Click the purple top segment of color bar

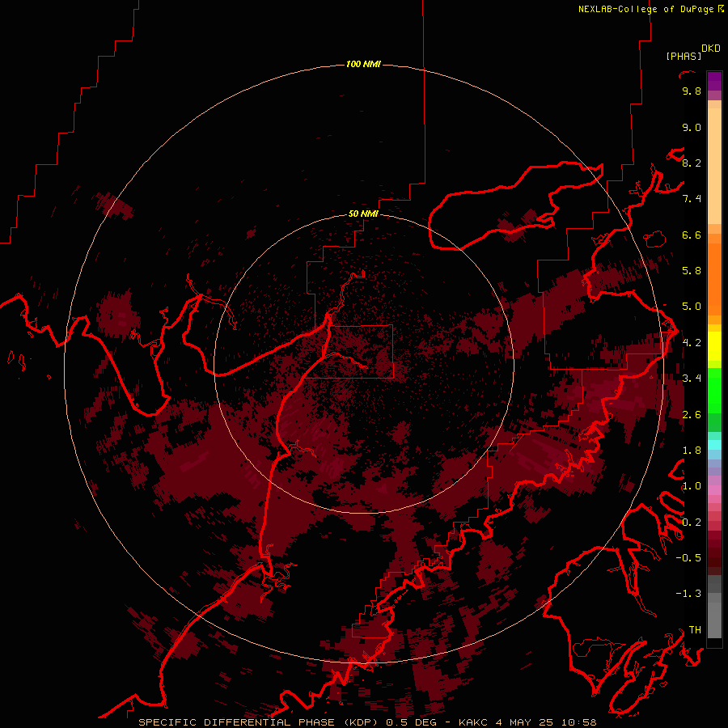[x=714, y=82]
